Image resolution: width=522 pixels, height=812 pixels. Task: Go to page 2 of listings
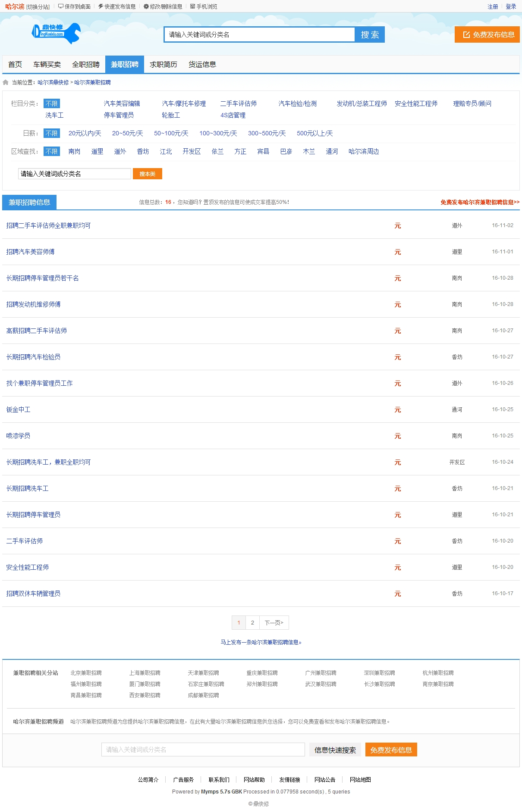point(252,623)
